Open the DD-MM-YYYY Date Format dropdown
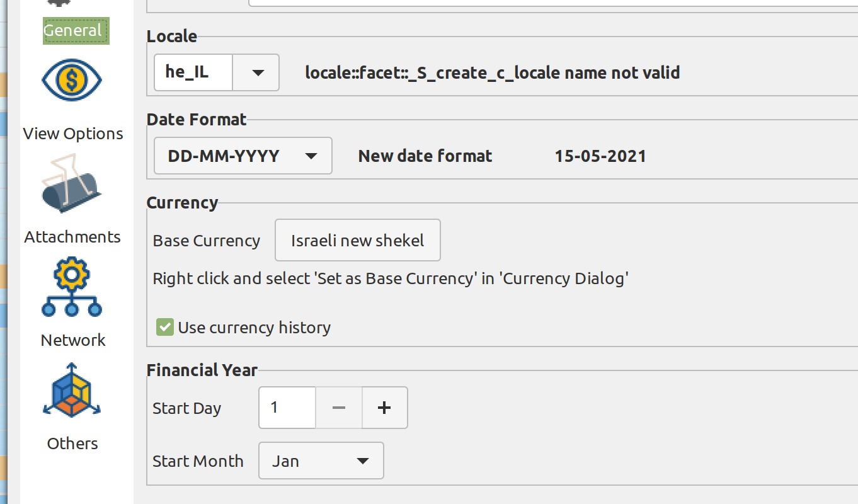 coord(243,156)
